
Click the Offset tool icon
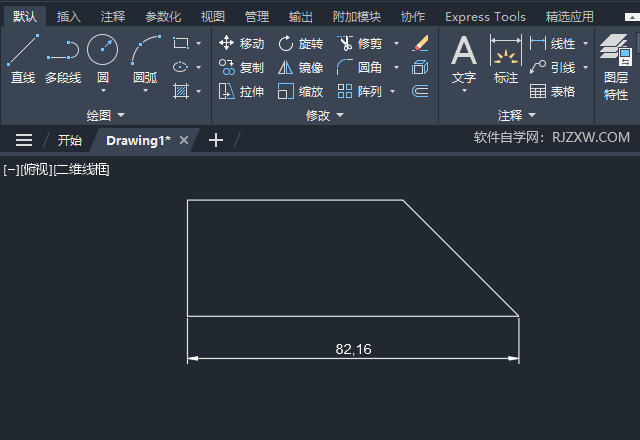tap(420, 91)
